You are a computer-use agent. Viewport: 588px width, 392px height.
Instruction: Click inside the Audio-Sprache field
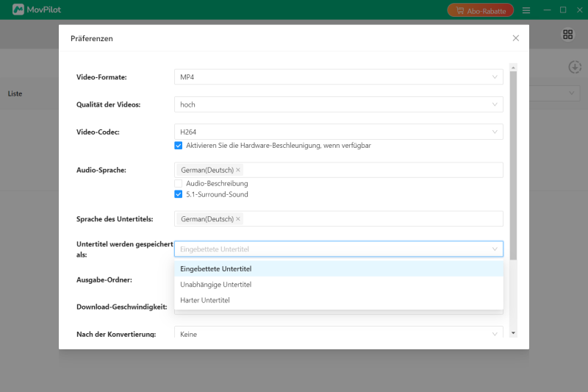[339, 170]
